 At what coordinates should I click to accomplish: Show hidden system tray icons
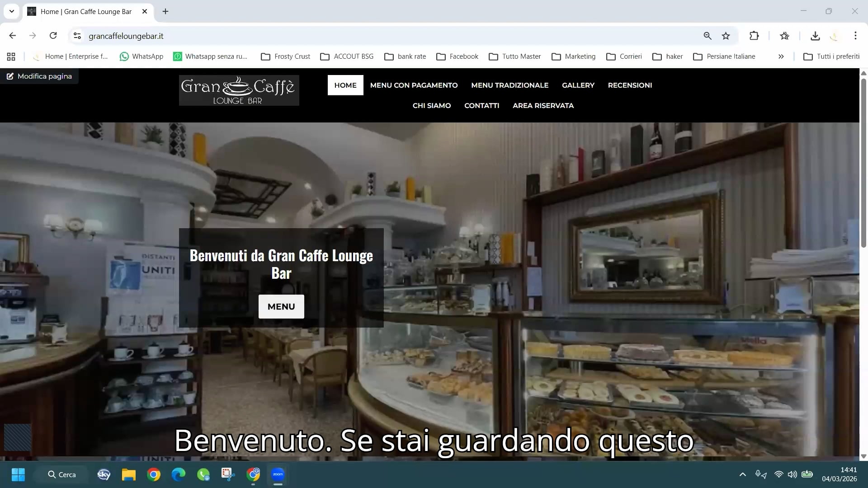coord(742,474)
